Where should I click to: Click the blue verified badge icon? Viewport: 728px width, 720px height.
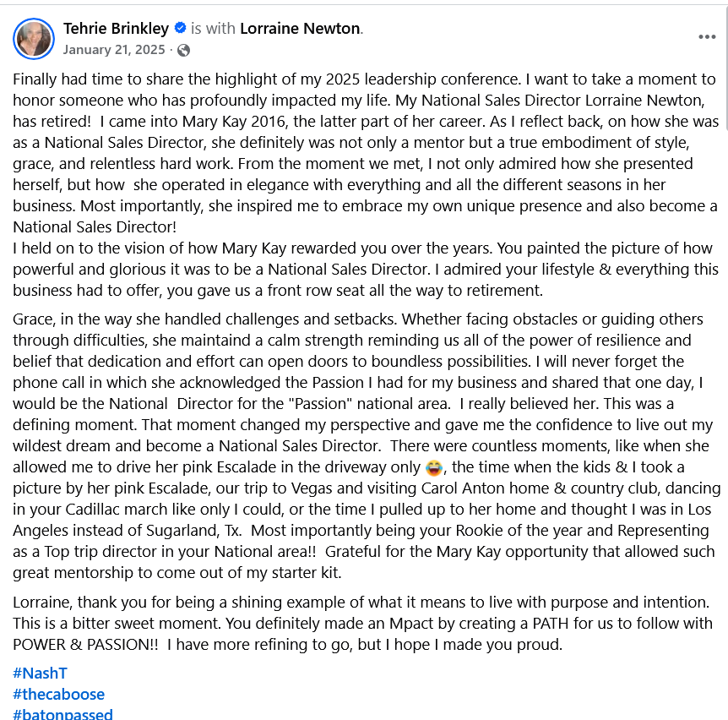click(180, 29)
